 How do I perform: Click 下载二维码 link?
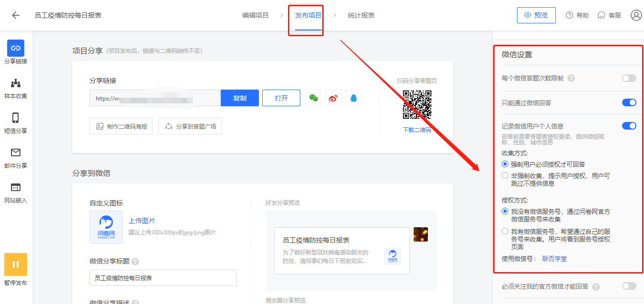417,130
